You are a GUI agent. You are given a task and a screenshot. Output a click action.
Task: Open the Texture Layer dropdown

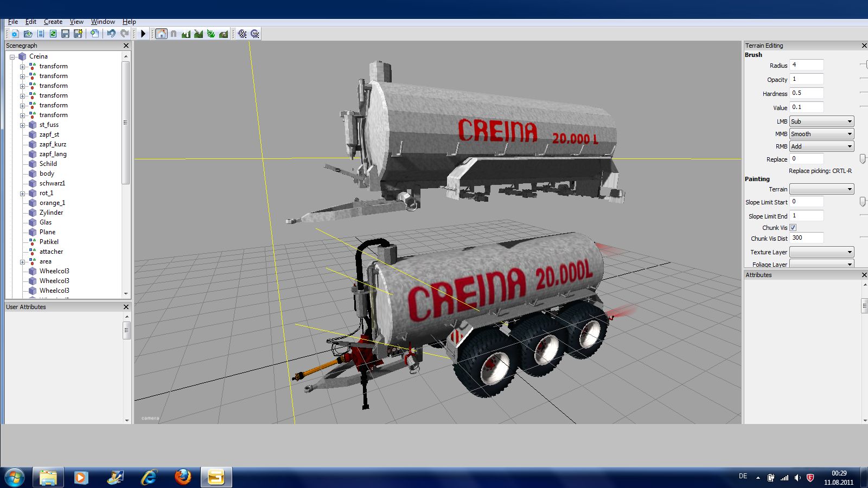821,252
